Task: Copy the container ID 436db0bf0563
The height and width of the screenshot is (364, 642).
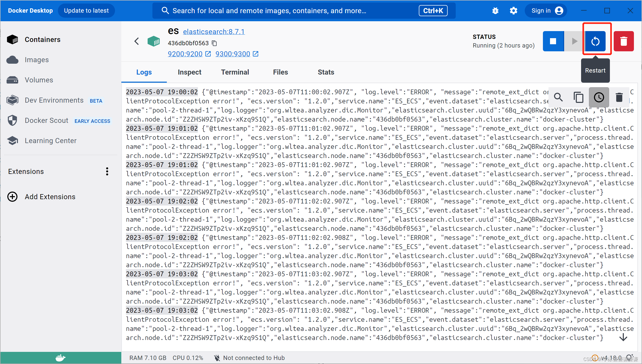Action: coord(214,43)
